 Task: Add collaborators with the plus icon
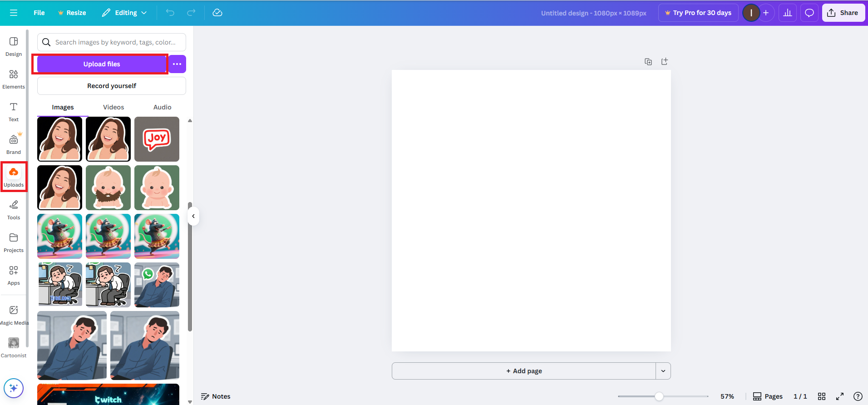766,13
